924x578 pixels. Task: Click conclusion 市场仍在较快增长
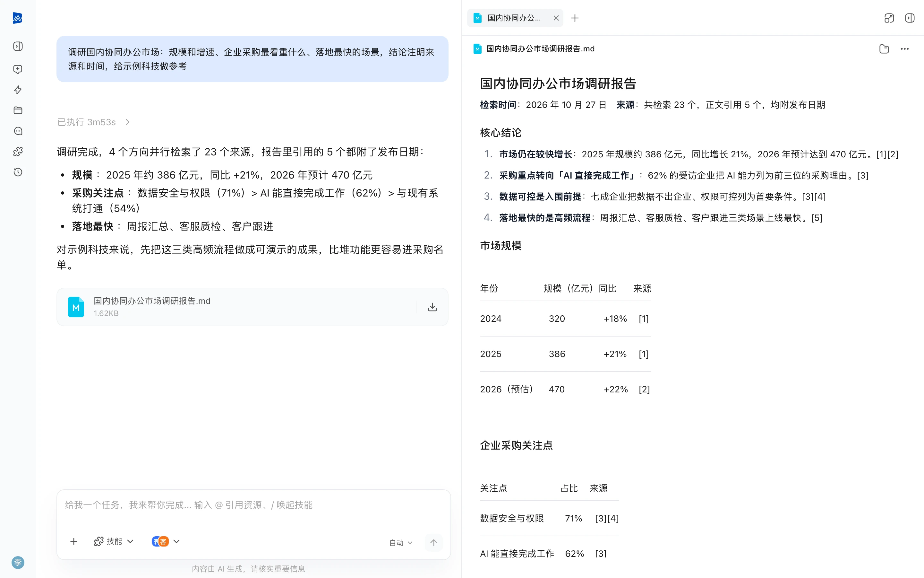536,154
